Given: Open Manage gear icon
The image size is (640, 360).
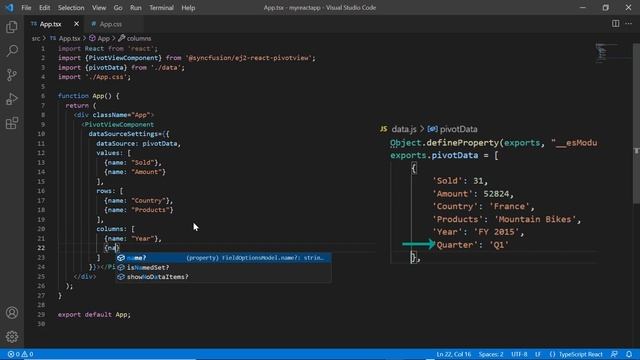Looking at the screenshot, I should (x=12, y=336).
